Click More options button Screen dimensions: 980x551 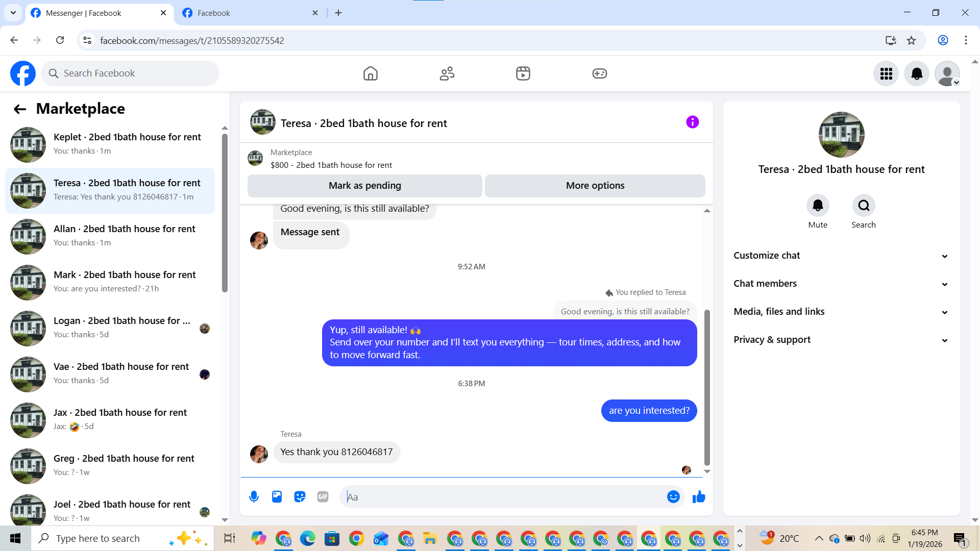(595, 186)
